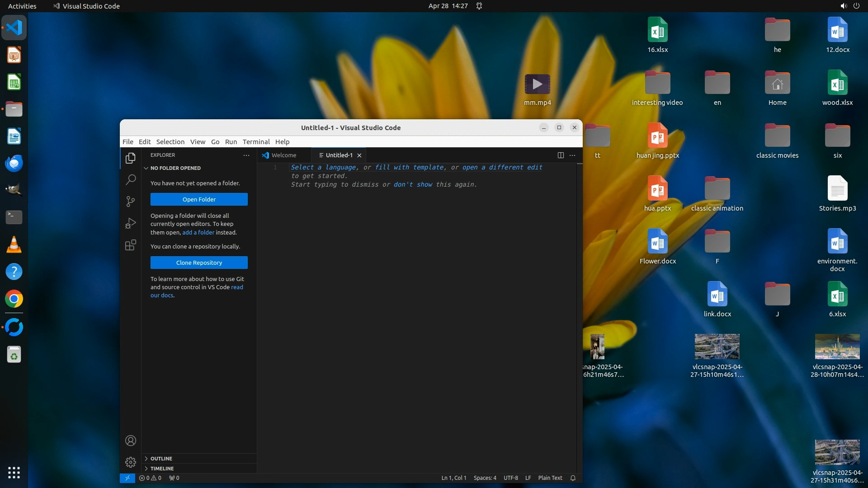Switch to the Welcome tab

(283, 155)
